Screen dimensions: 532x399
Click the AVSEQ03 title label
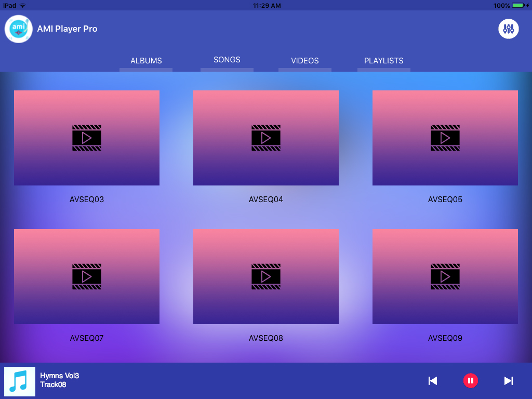pos(87,199)
